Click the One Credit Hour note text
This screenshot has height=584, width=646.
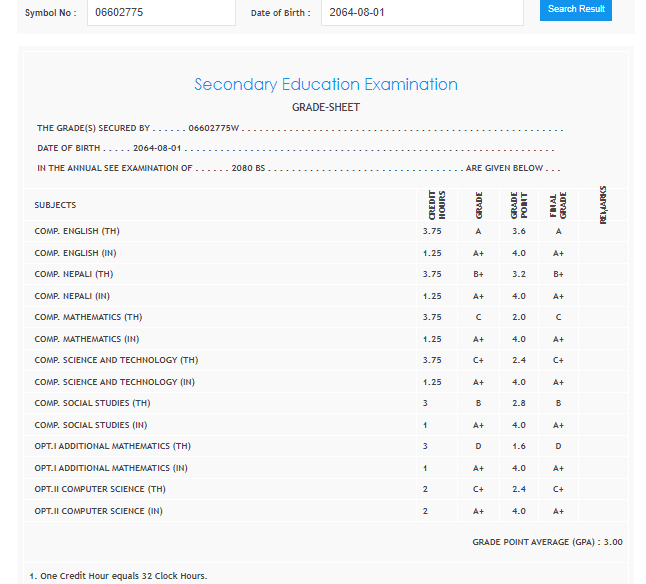click(x=118, y=576)
